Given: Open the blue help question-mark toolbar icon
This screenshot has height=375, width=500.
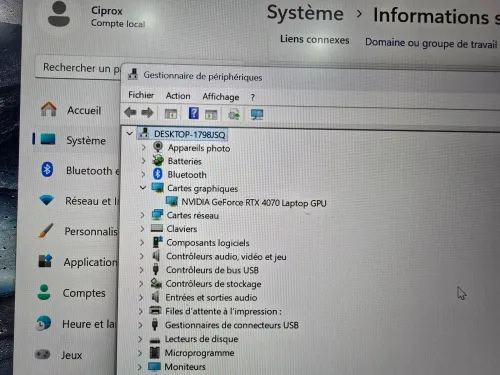Looking at the screenshot, I should click(193, 113).
